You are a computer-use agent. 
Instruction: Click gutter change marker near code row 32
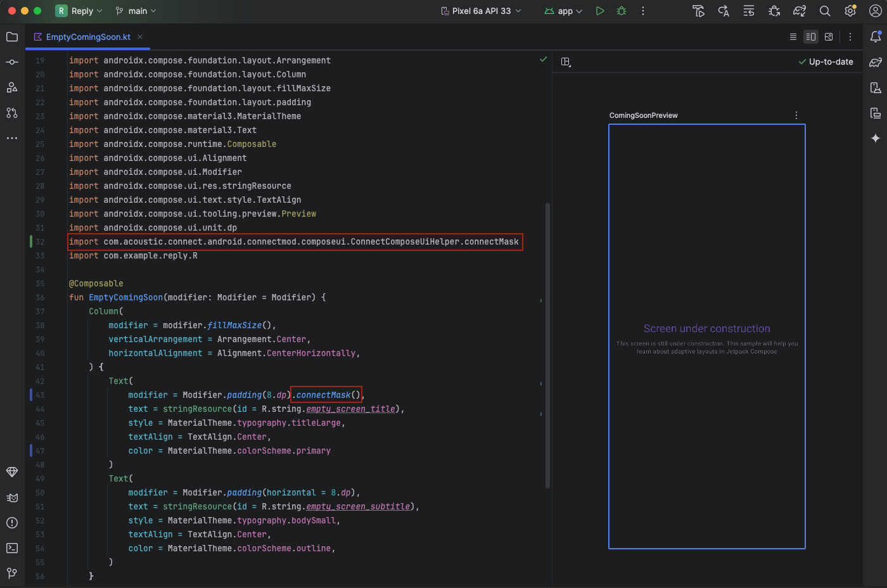(30, 241)
